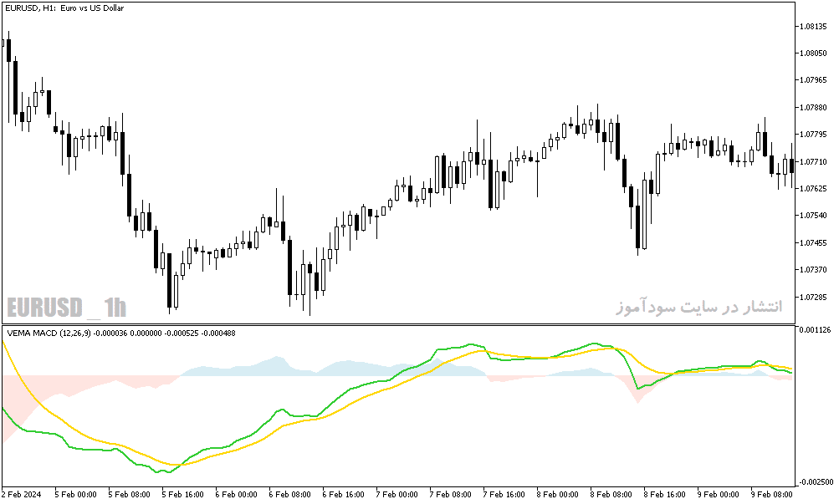Click the 7 Feb 08:00 time axis label
The height and width of the screenshot is (504, 839).
(x=450, y=494)
